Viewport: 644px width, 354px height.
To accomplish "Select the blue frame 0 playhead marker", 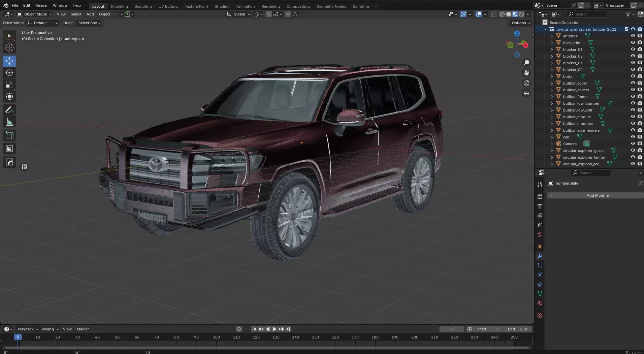I will point(18,337).
